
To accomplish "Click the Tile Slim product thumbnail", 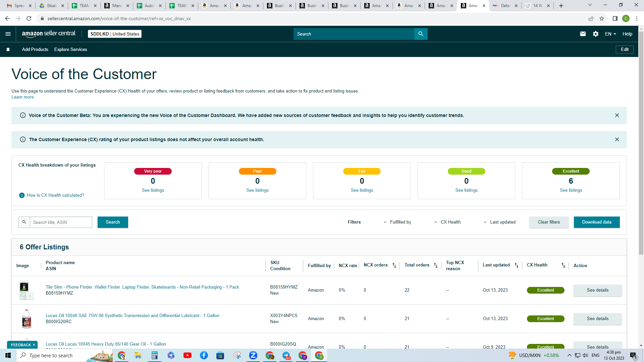I will [x=26, y=290].
